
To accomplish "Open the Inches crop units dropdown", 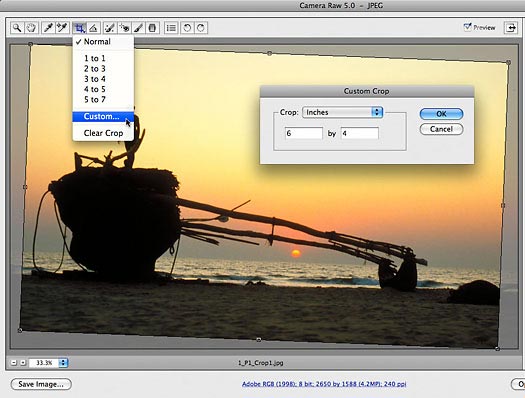I will 343,112.
